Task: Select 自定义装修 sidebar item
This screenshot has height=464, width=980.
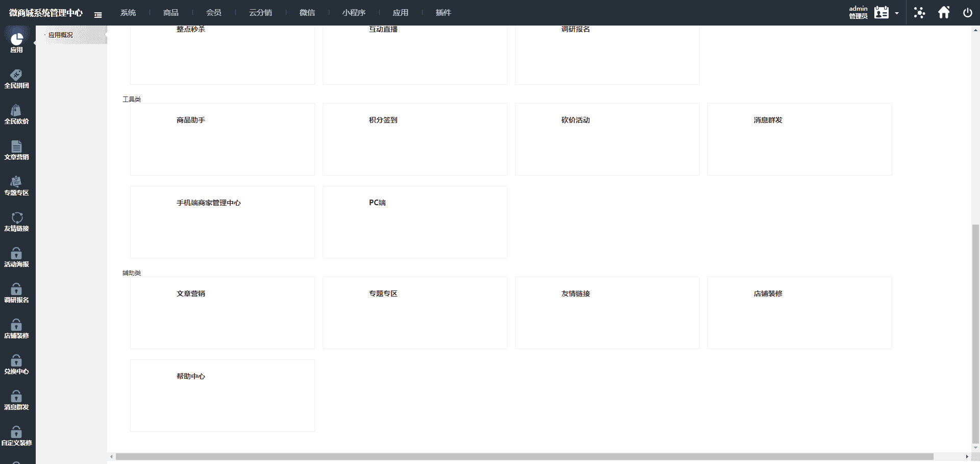Action: [x=17, y=436]
